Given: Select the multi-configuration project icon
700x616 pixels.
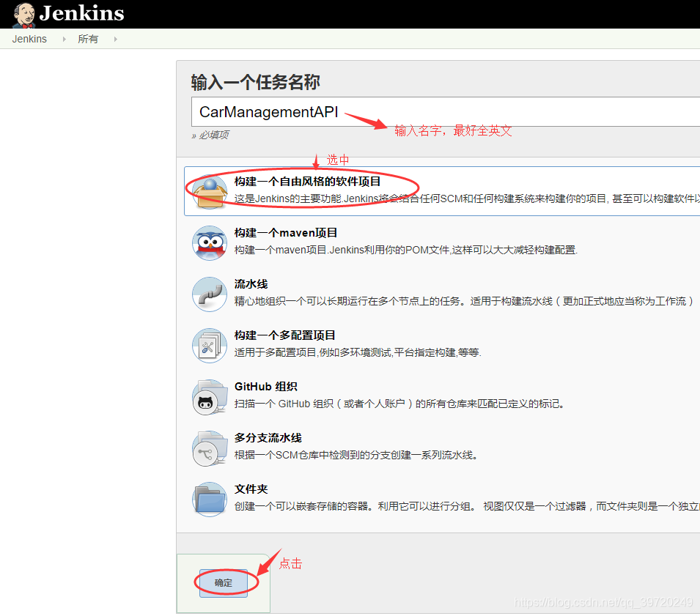Looking at the screenshot, I should click(210, 345).
